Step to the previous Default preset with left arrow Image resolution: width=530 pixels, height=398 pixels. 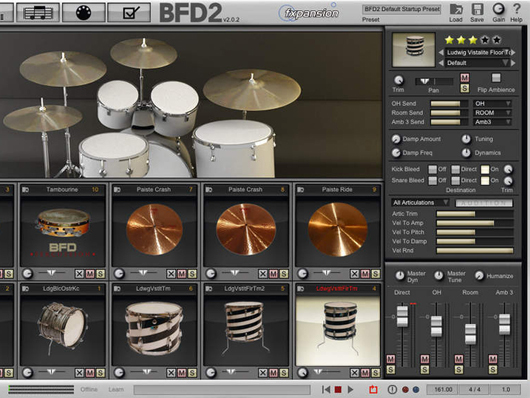coord(441,63)
